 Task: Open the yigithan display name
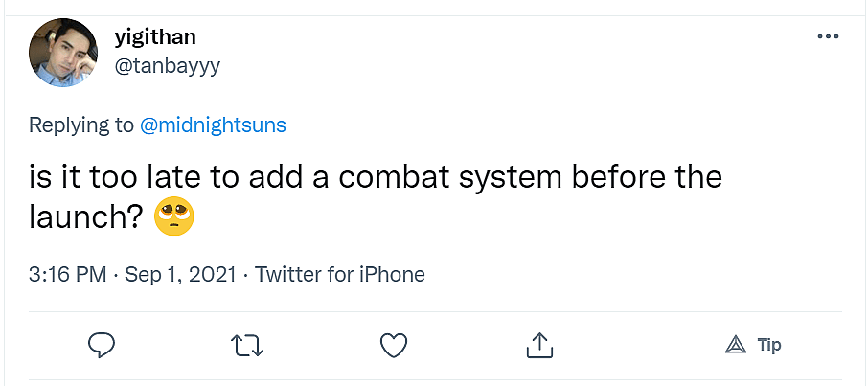click(x=156, y=38)
